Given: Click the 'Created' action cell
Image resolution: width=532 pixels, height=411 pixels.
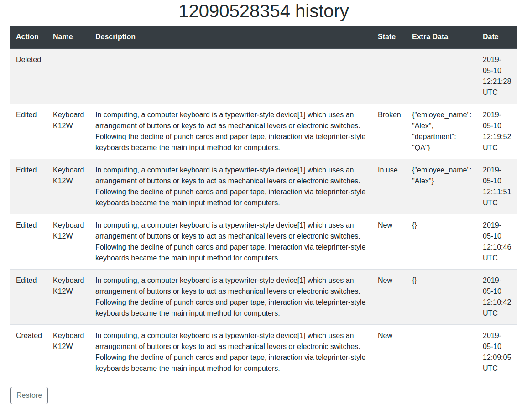Looking at the screenshot, I should pos(29,336).
